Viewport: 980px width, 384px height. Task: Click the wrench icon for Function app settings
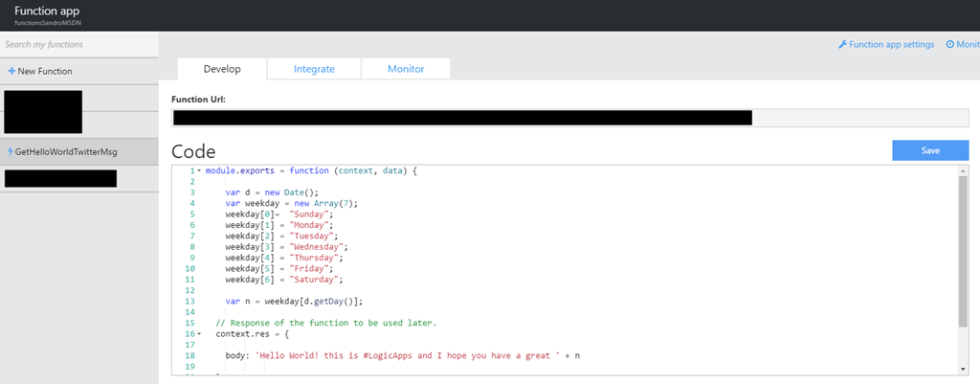842,44
